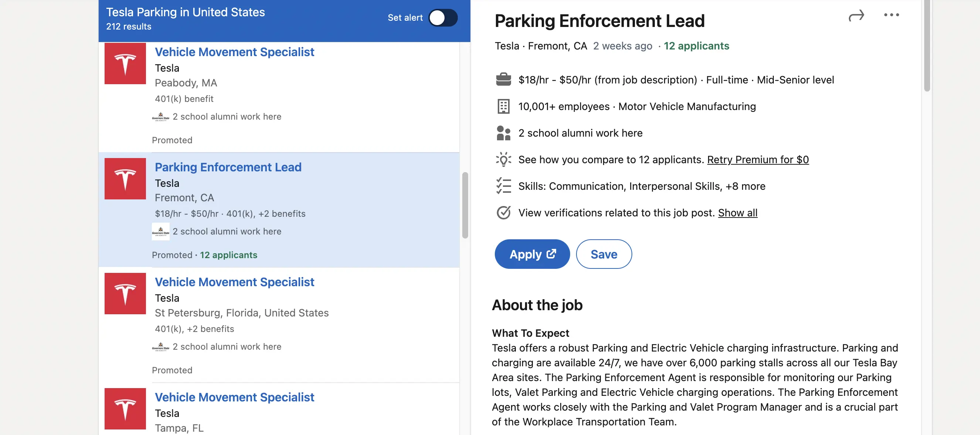This screenshot has width=980, height=435.
Task: Save this job posting
Action: click(x=604, y=254)
